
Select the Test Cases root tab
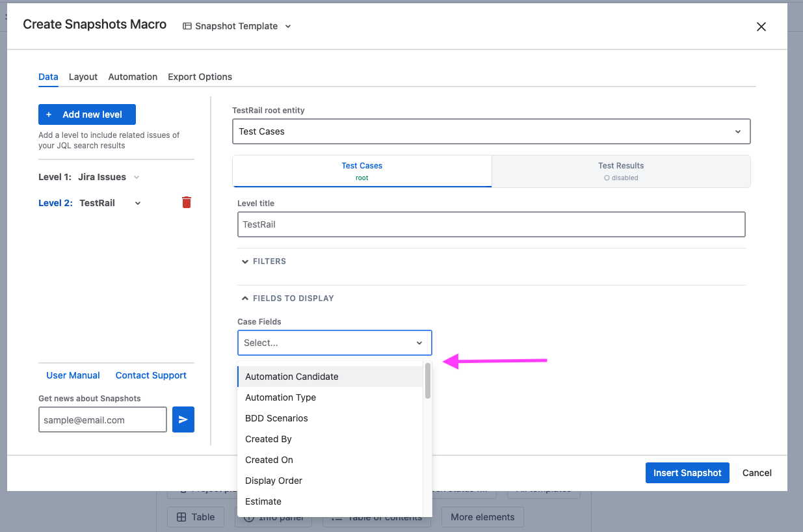[x=362, y=171]
